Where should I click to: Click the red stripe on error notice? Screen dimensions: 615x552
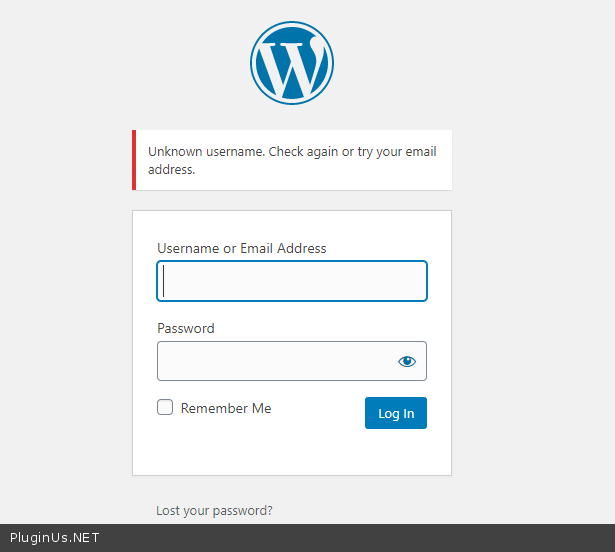point(134,160)
